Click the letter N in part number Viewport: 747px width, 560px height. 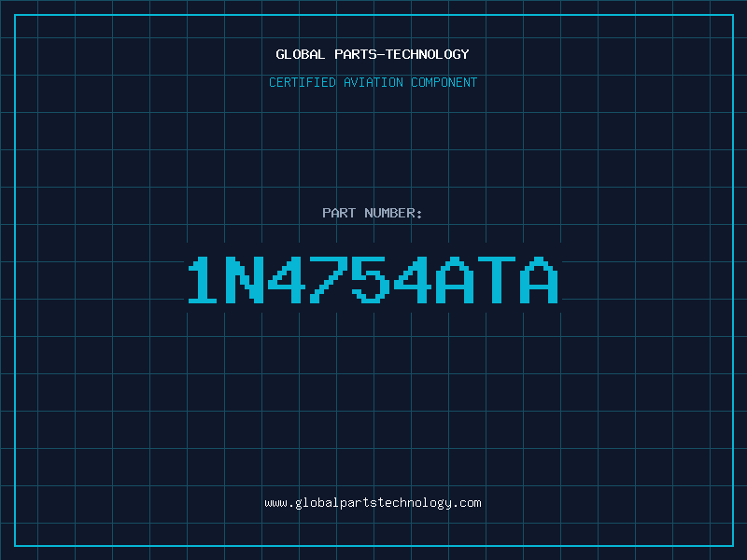[x=244, y=280]
